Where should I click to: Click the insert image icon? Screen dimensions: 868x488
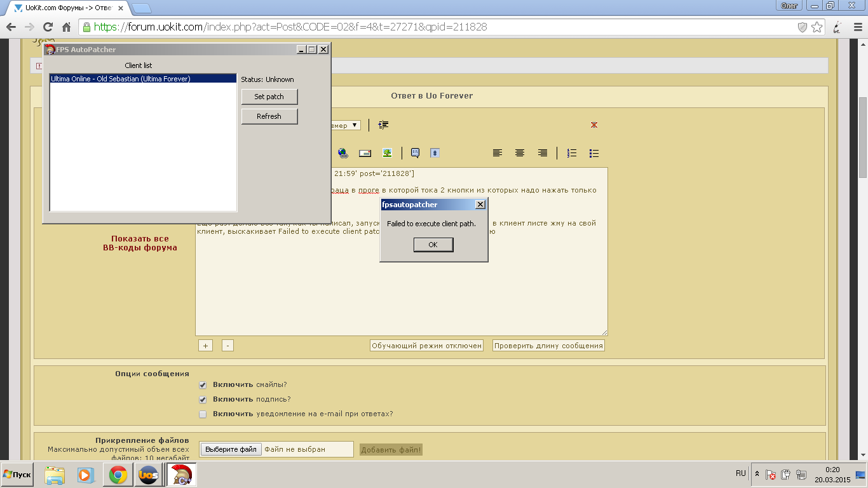point(387,153)
